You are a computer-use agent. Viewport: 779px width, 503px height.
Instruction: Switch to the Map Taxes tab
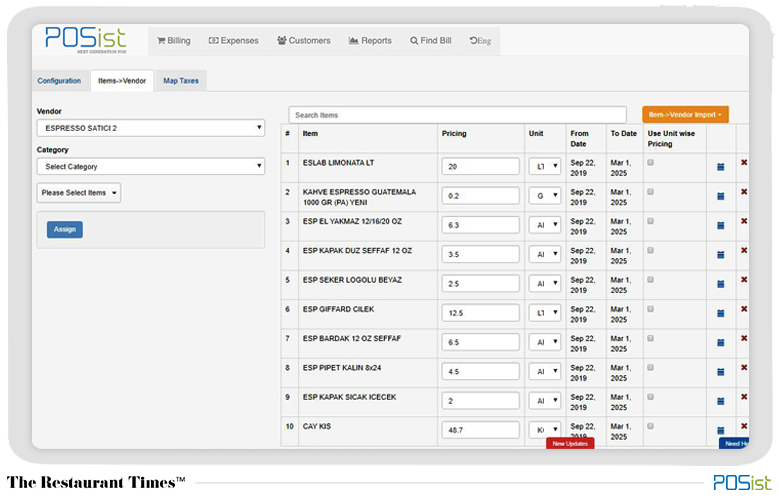coord(181,81)
